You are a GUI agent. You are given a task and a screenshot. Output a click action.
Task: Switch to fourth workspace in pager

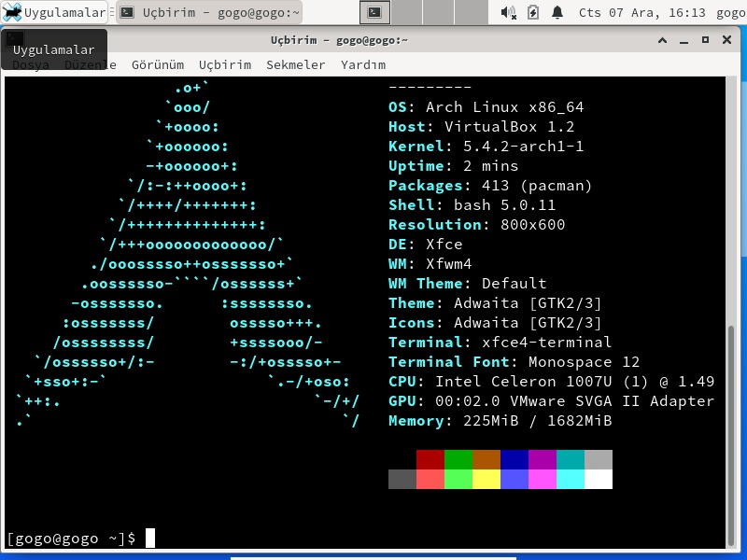click(x=471, y=12)
